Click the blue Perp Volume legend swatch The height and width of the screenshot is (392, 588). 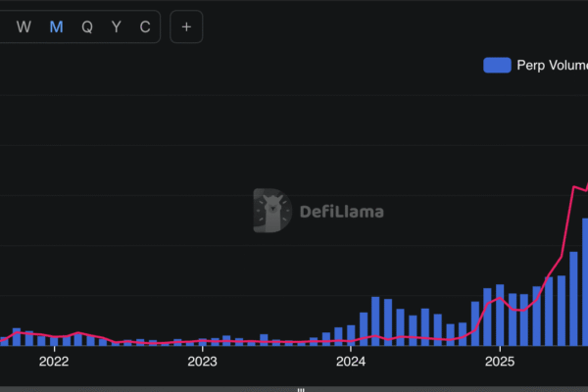pos(497,65)
